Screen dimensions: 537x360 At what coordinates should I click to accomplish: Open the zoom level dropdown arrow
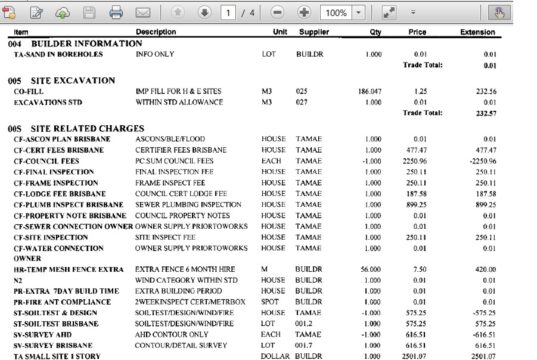(358, 13)
